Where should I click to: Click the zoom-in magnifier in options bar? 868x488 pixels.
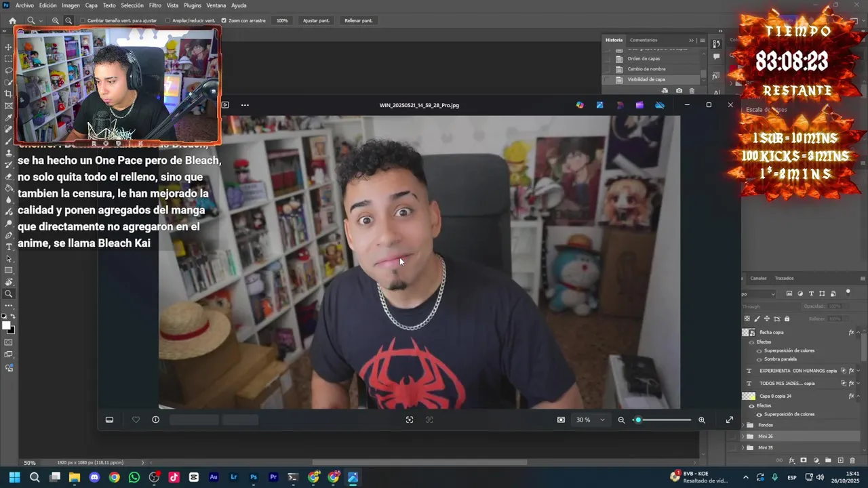56,20
